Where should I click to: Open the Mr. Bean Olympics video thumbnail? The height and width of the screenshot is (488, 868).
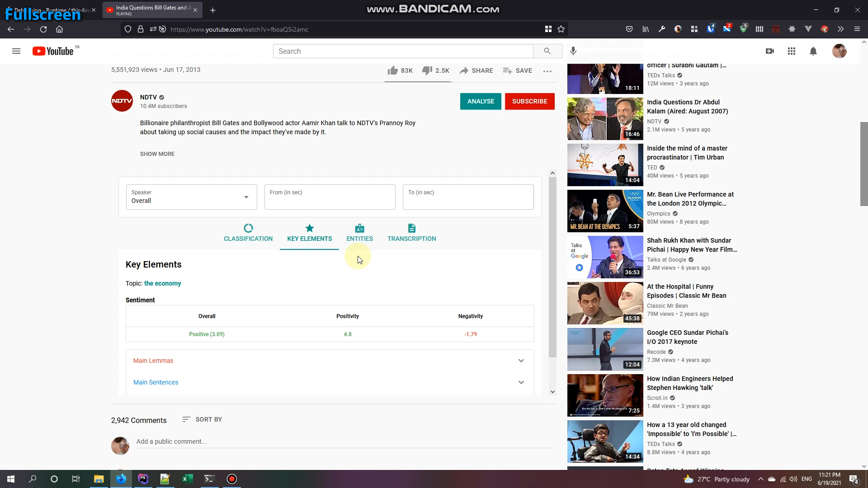605,211
